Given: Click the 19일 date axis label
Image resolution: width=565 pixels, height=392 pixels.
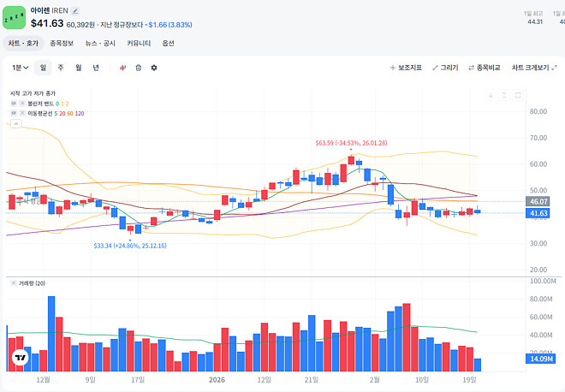Looking at the screenshot, I should [x=469, y=380].
